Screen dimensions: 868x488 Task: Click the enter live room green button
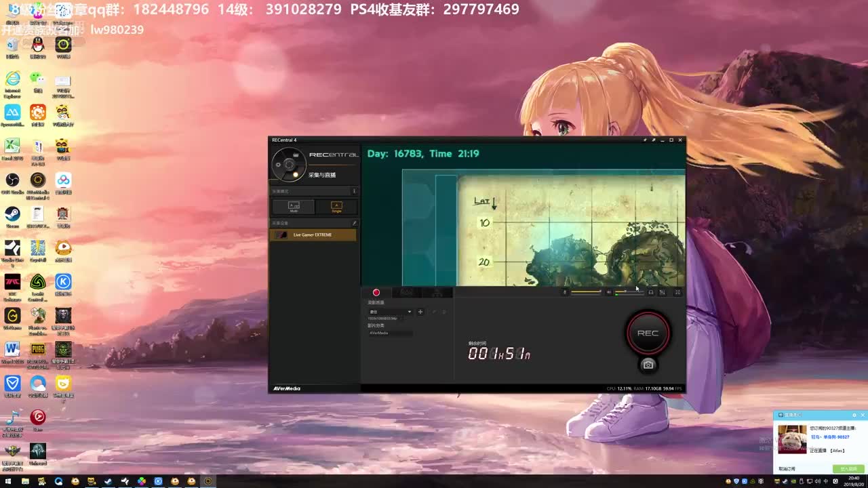pyautogui.click(x=848, y=468)
